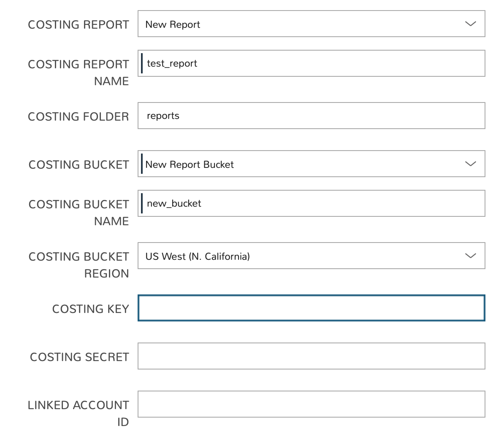Click inside the empty Costing Key field
504x437 pixels.
click(x=312, y=308)
